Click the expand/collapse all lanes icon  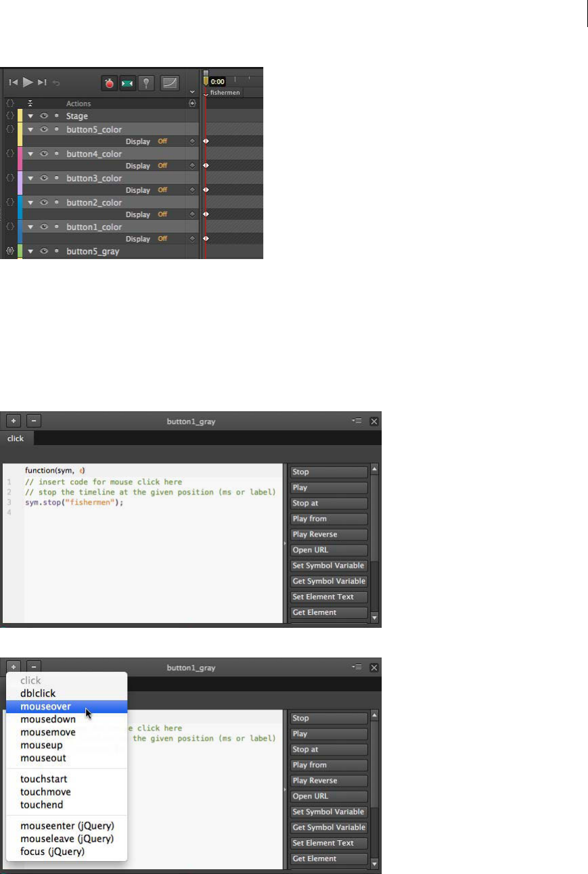pos(30,103)
